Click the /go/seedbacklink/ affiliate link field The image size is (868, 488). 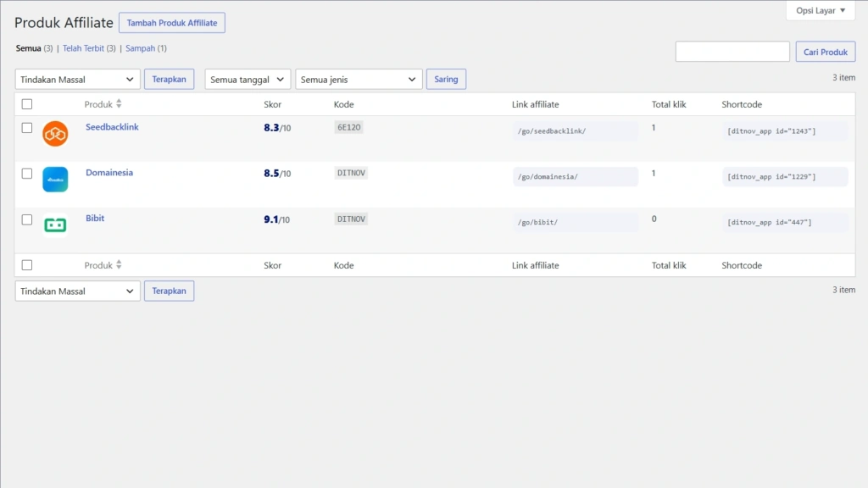(x=576, y=131)
